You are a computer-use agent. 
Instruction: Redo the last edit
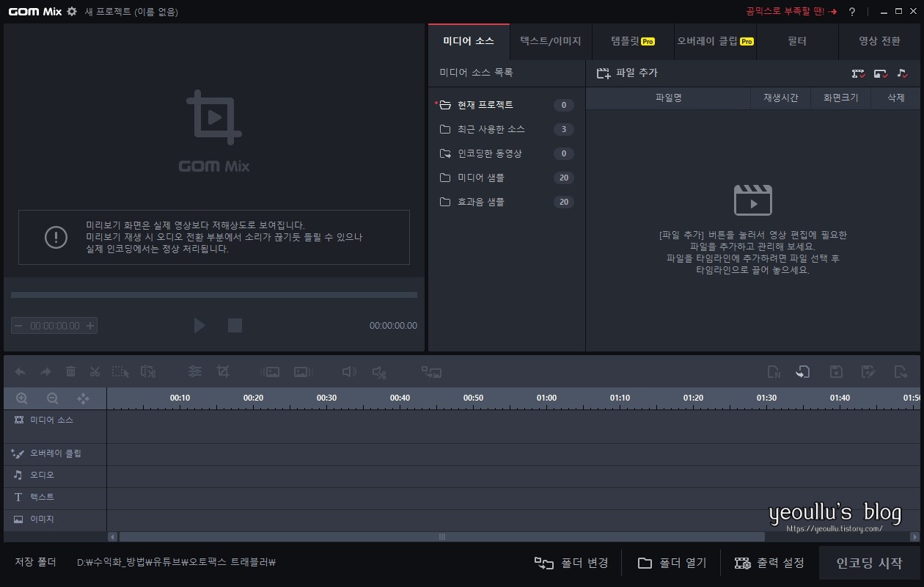click(x=45, y=372)
